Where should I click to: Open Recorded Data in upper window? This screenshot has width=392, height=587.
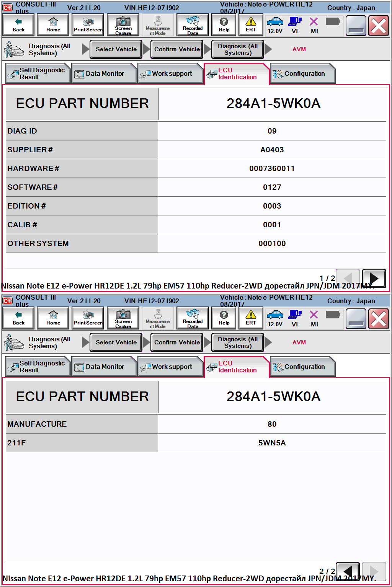click(193, 25)
